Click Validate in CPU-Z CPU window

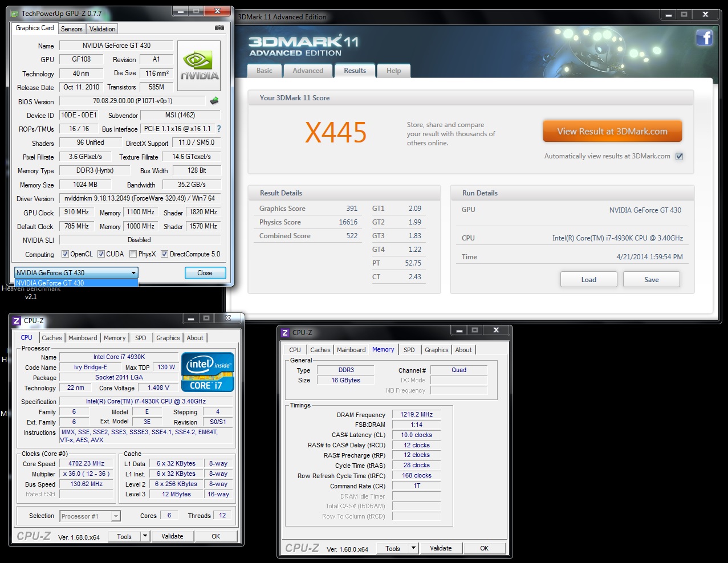pyautogui.click(x=172, y=536)
